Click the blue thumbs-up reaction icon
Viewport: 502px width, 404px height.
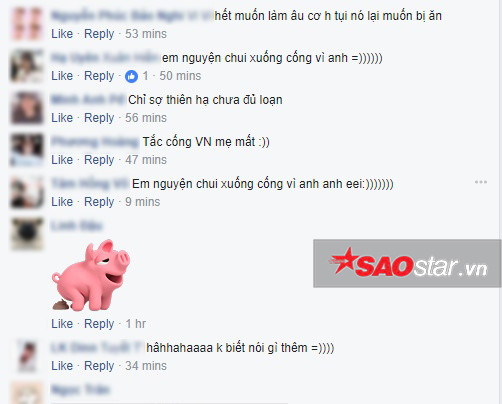coord(131,76)
